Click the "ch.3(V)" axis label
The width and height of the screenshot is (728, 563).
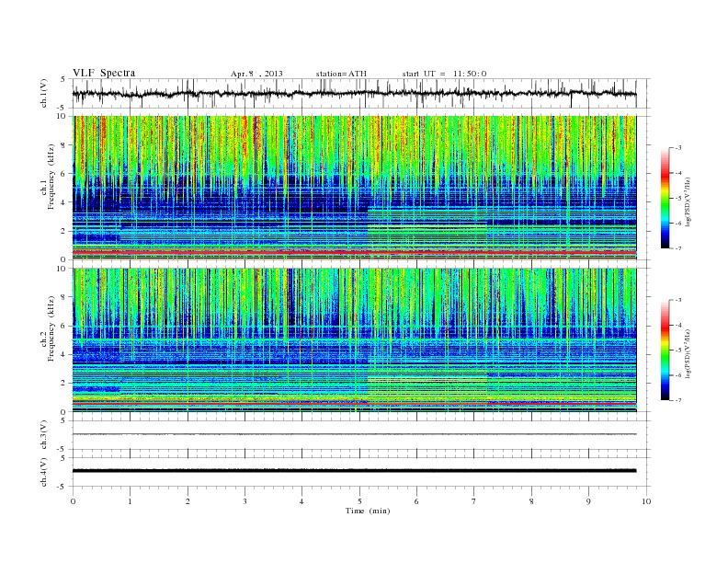tap(43, 435)
